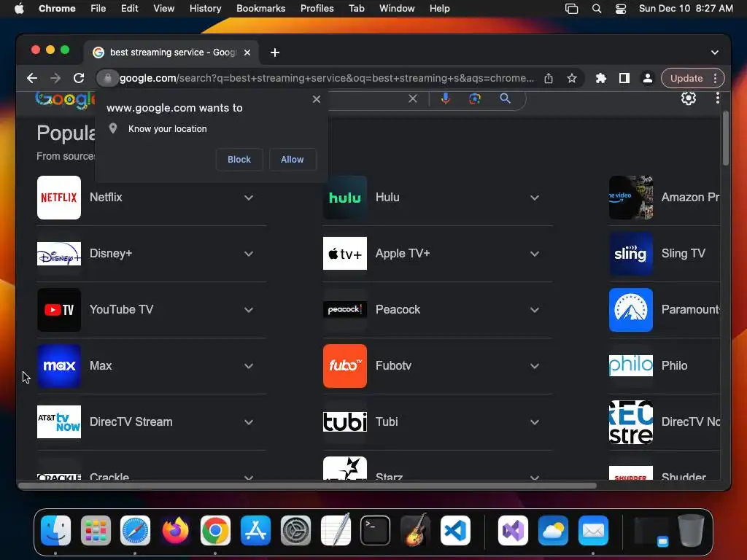Viewport: 747px width, 560px height.
Task: Open a new tab with plus button
Action: 275,52
